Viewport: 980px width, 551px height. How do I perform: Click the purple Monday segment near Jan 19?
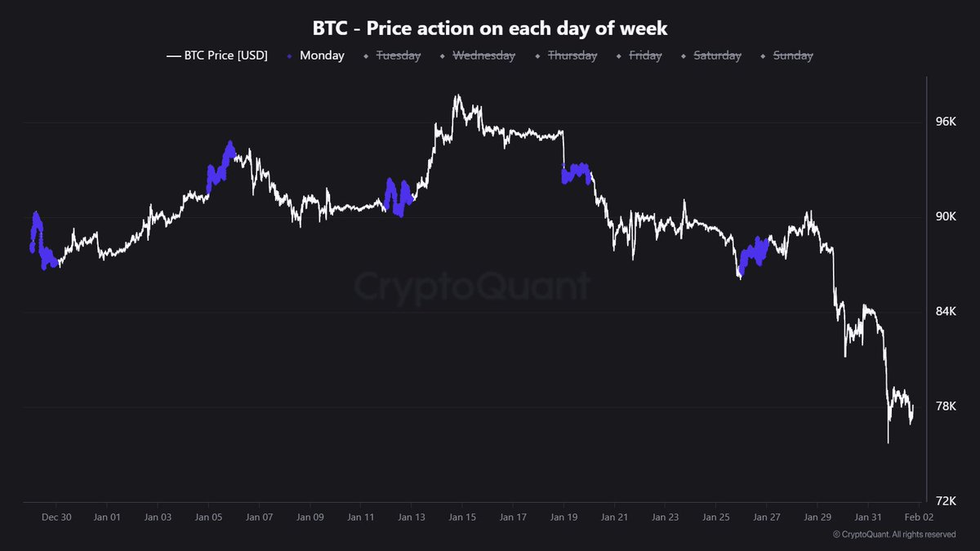coord(577,172)
